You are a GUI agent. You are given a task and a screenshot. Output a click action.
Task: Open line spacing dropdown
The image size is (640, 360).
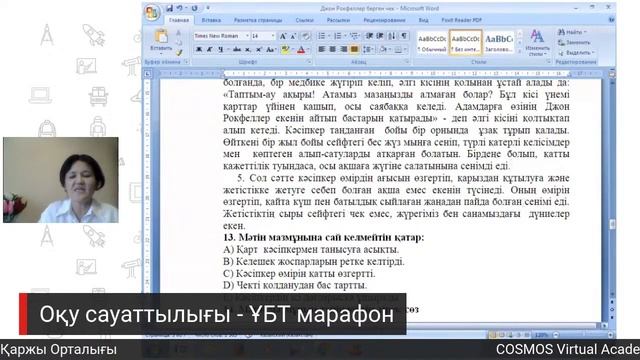click(369, 49)
